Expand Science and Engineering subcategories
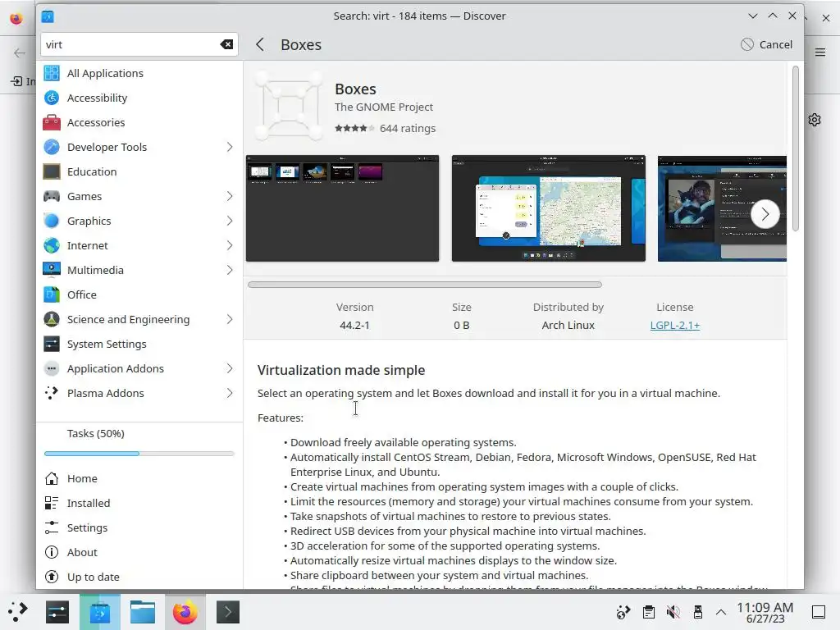840x630 pixels. coord(230,320)
